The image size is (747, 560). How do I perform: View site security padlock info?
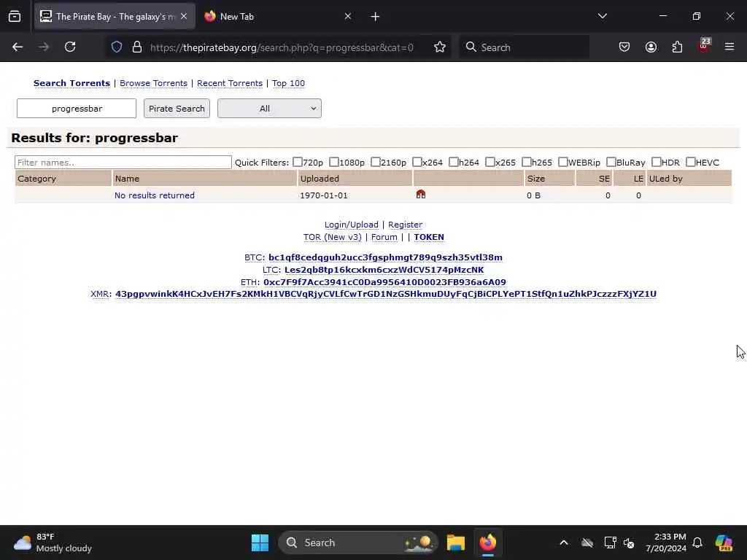point(137,47)
